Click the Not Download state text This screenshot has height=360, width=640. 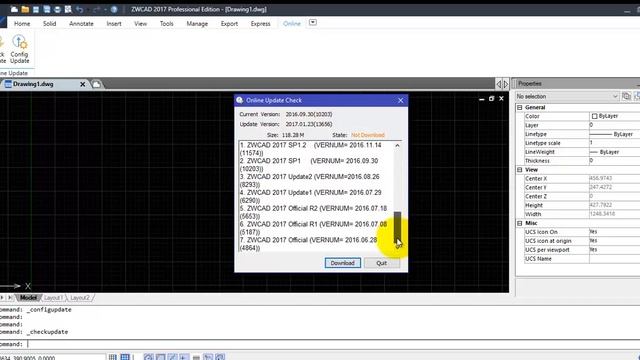pyautogui.click(x=368, y=135)
